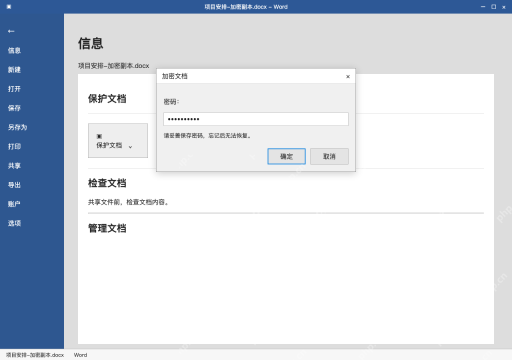Viewport: 512px width, 360px height.
Task: Choose 打开 from the sidebar
Action: 14,89
